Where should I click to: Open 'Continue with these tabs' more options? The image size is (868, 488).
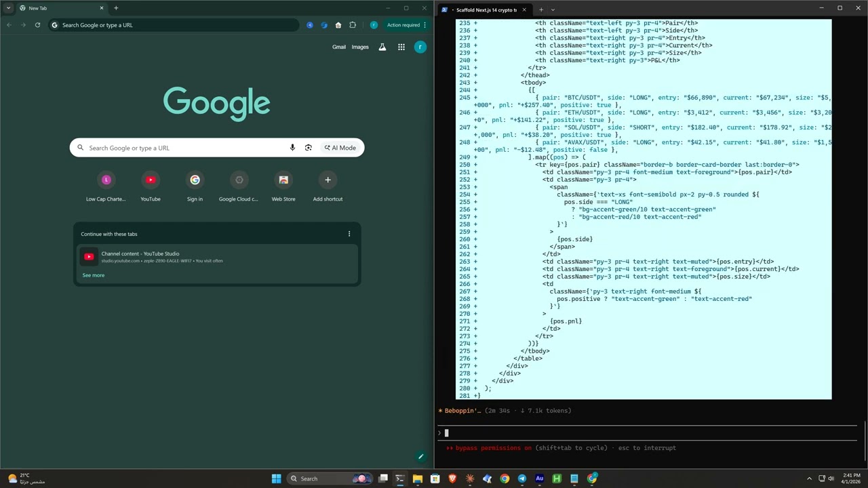pyautogui.click(x=349, y=234)
